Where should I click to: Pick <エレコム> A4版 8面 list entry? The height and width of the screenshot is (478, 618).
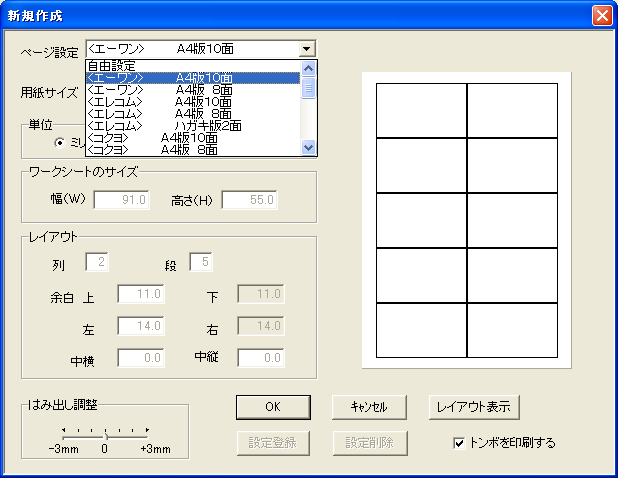pos(193,114)
